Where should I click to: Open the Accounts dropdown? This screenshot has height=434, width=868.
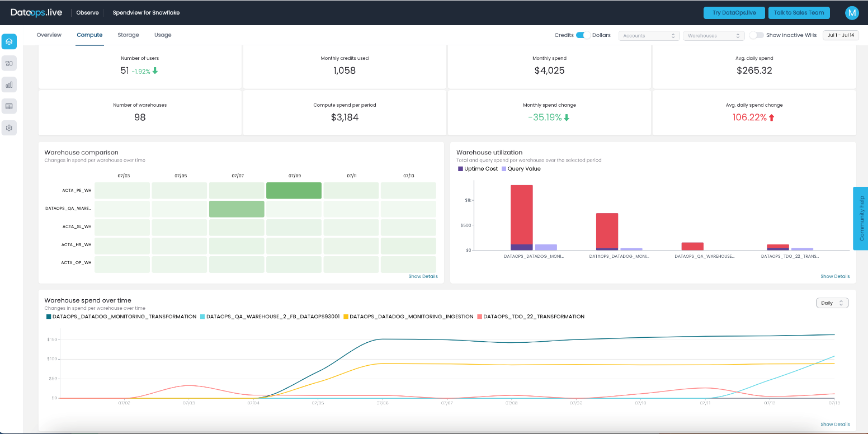tap(649, 36)
